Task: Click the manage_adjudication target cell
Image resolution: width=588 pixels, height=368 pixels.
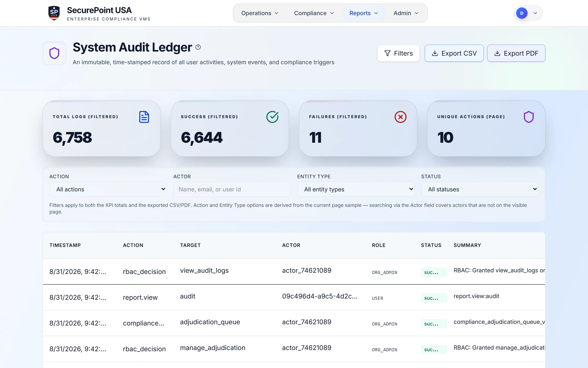Action: [213, 348]
